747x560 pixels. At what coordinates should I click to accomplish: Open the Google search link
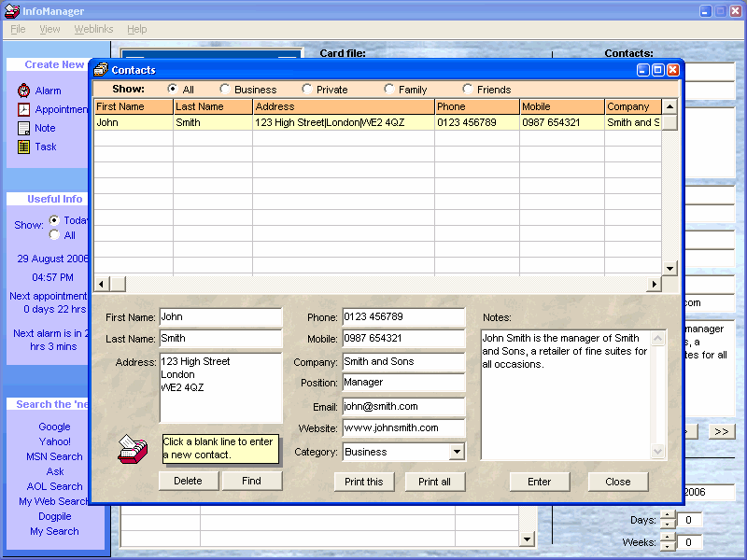coord(54,427)
